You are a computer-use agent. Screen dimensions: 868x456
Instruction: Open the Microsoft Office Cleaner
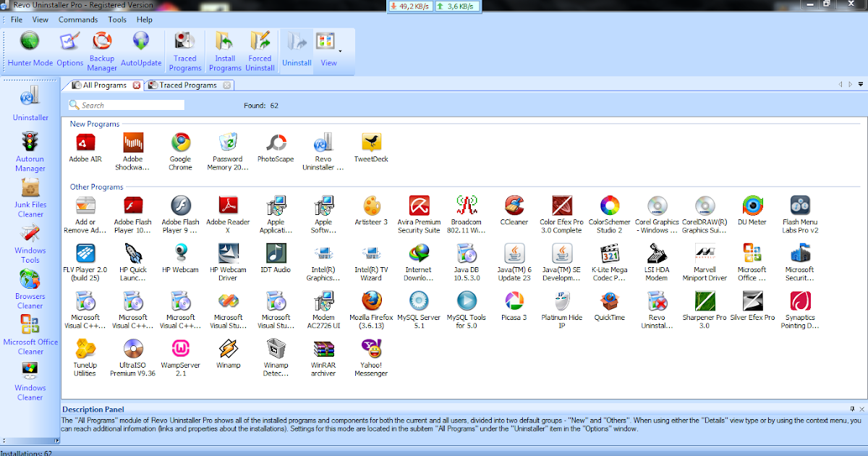pos(30,333)
